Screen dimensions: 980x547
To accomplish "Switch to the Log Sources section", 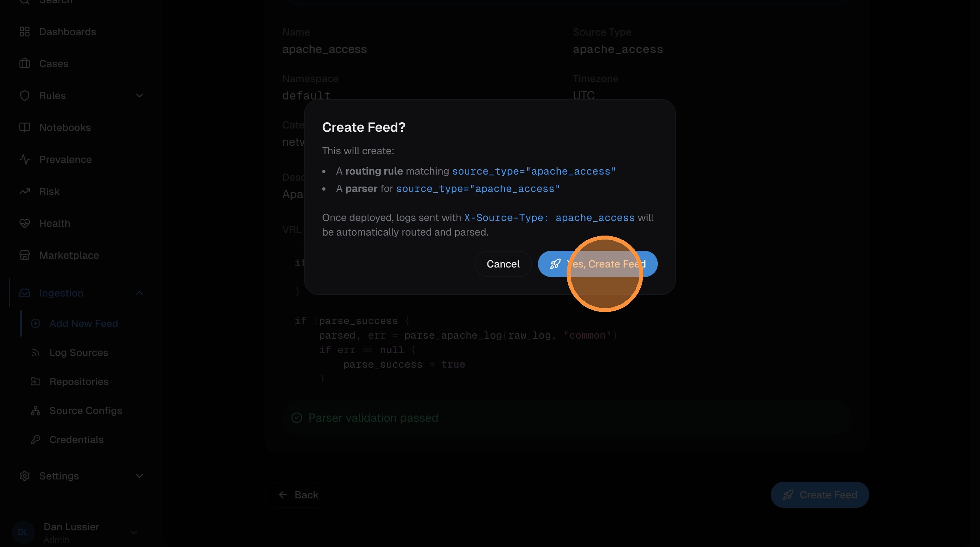I will pos(79,352).
